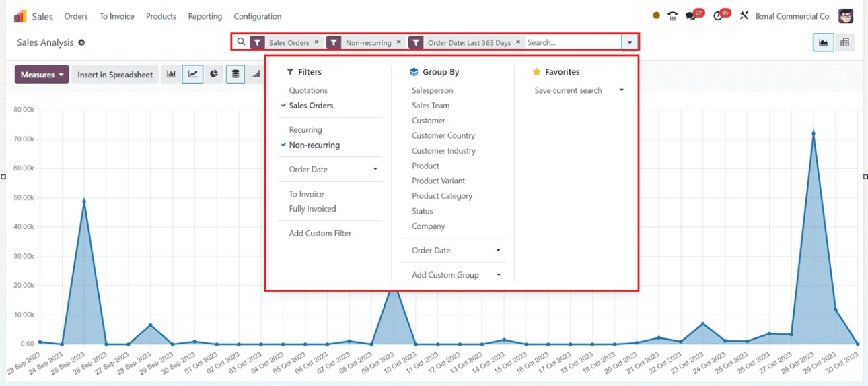Expand Save current search
The width and height of the screenshot is (868, 386).
pyautogui.click(x=578, y=90)
